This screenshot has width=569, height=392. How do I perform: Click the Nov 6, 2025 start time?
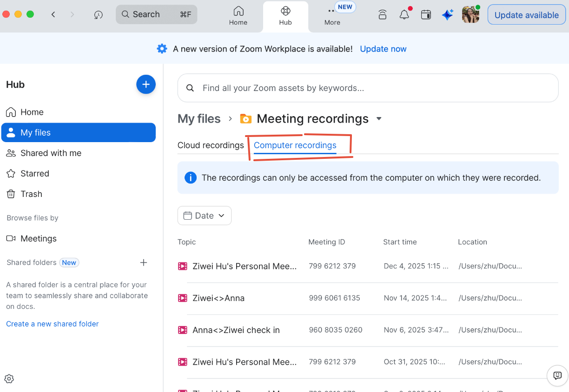[417, 330]
